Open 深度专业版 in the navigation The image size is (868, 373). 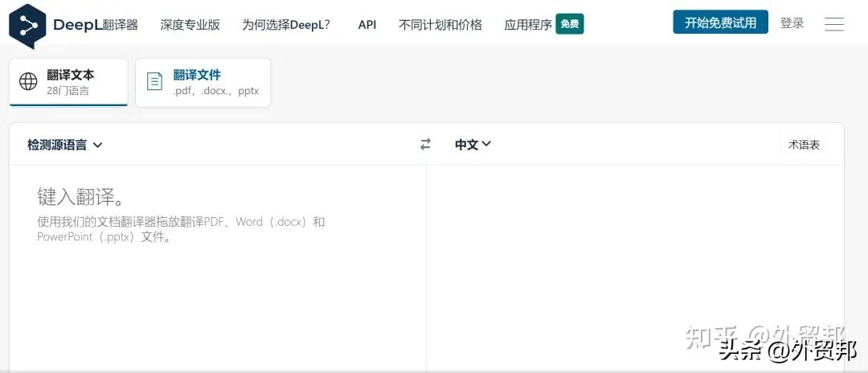coord(190,25)
